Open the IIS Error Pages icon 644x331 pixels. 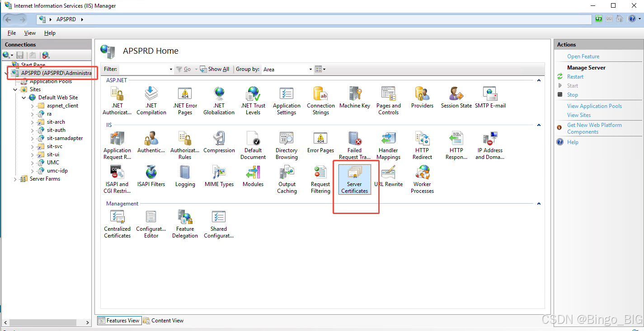pyautogui.click(x=321, y=142)
